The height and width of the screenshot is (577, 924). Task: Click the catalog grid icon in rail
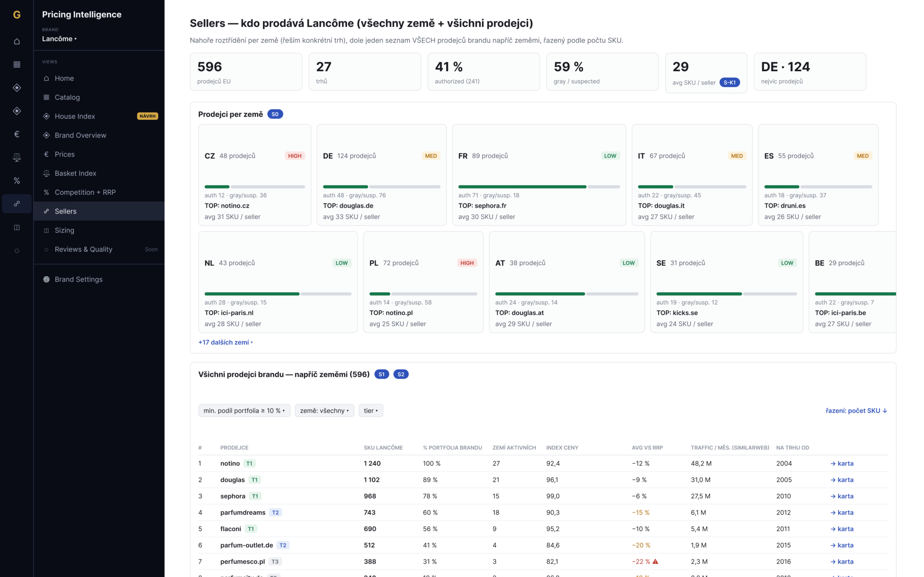pyautogui.click(x=17, y=64)
